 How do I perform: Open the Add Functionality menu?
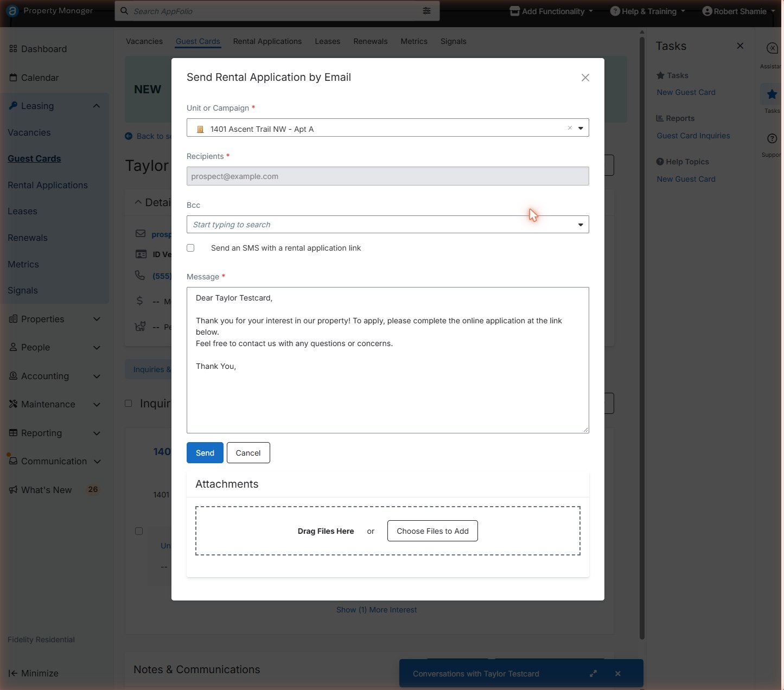click(x=551, y=11)
